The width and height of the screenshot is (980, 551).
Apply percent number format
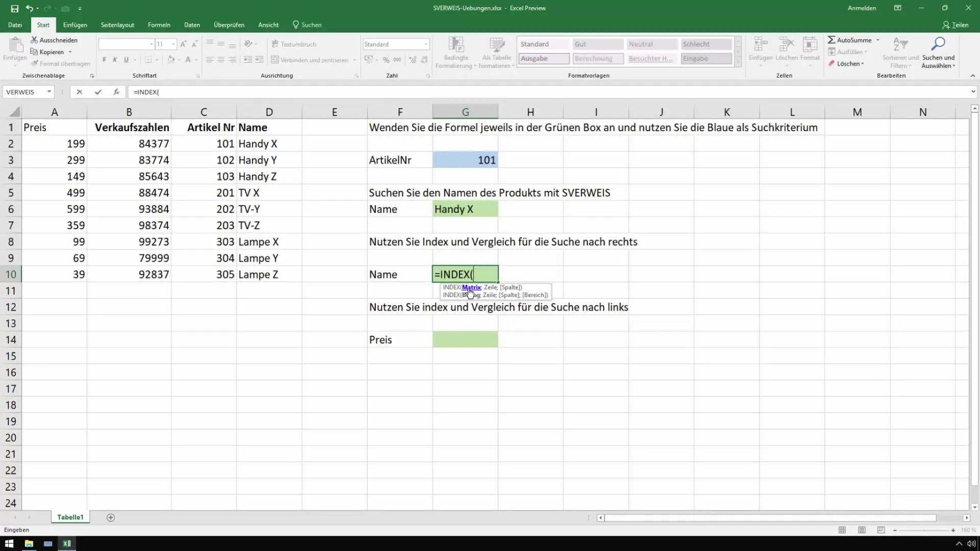coord(386,60)
